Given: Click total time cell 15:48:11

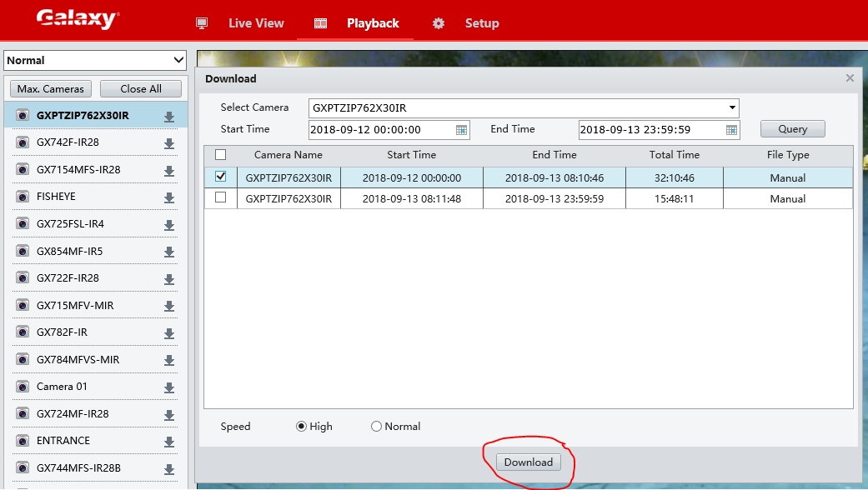Looking at the screenshot, I should [x=675, y=198].
